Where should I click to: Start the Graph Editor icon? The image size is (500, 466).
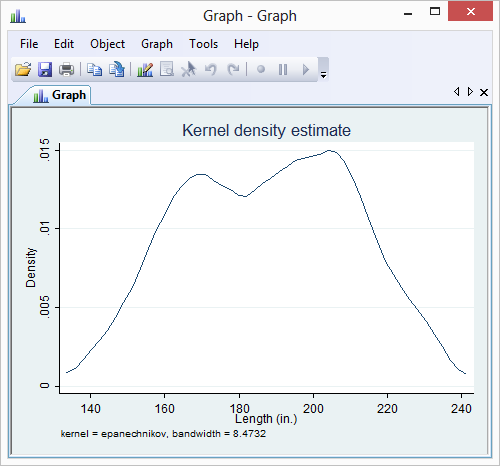pos(145,69)
